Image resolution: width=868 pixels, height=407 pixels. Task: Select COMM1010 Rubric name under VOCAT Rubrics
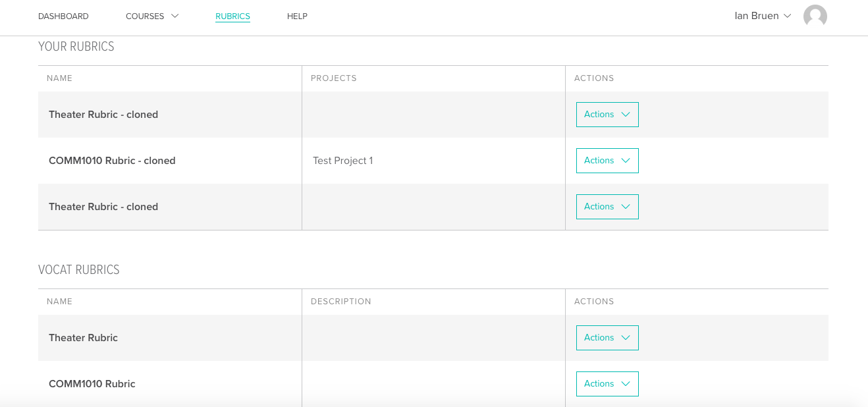click(x=92, y=384)
